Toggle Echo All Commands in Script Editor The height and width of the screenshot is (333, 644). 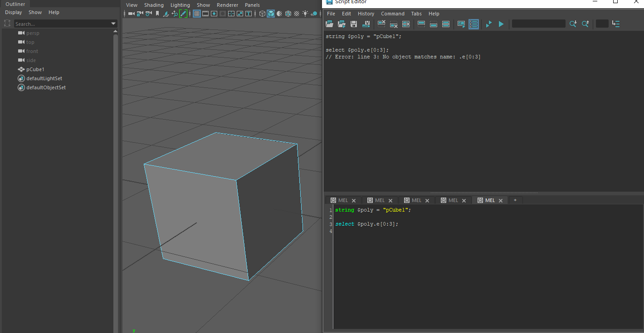coord(461,24)
